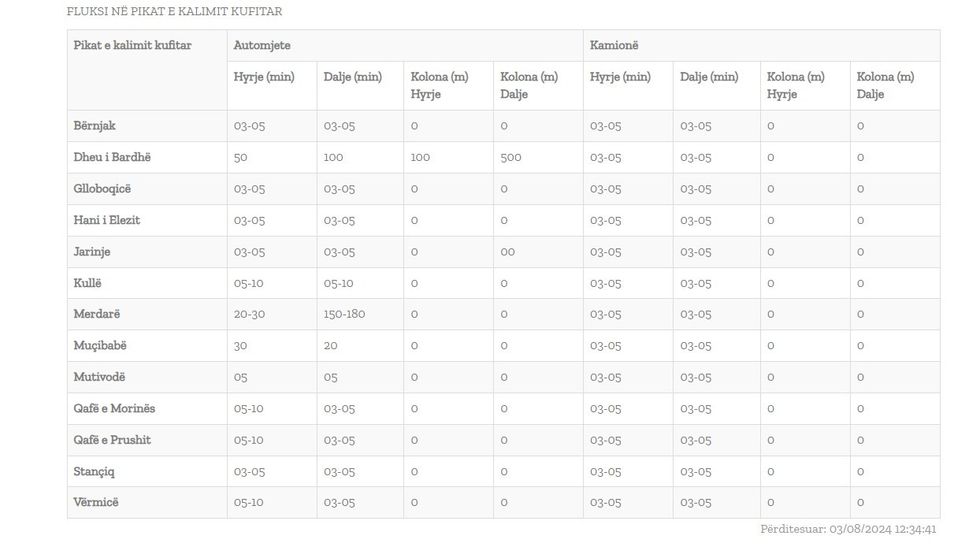Click the Kamionë column group header
This screenshot has height=559, width=980.
pos(614,46)
